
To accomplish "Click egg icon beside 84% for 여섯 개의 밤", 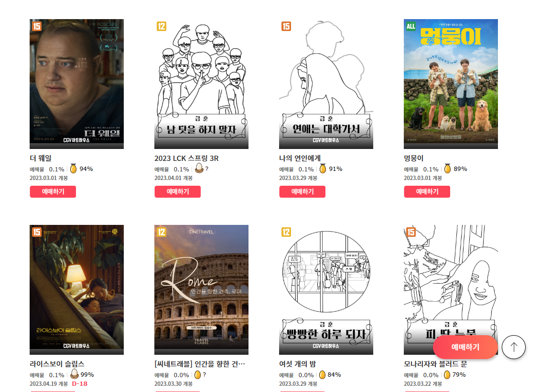I will [x=323, y=374].
